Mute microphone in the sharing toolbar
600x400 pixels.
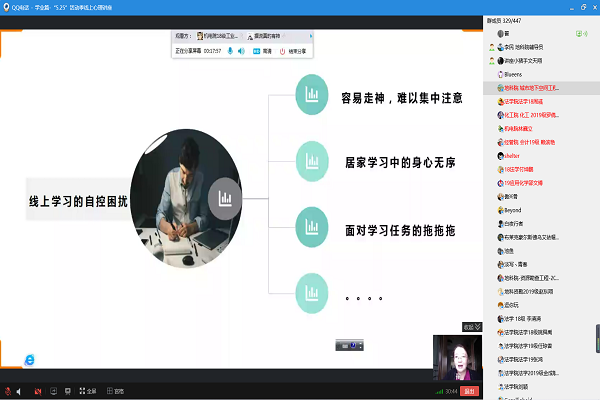pos(230,51)
